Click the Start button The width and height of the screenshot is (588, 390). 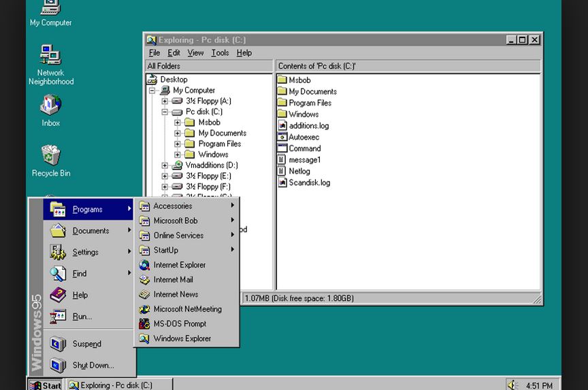tap(46, 385)
